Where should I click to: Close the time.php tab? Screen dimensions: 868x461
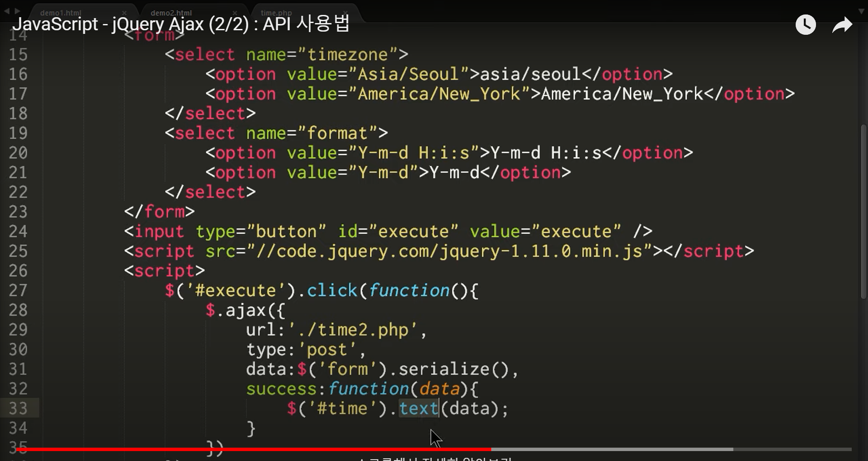point(346,13)
